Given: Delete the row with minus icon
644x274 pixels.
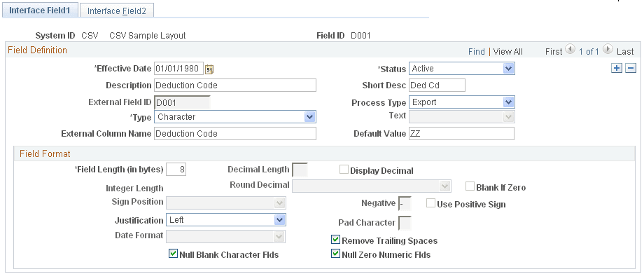Looking at the screenshot, I should tap(631, 69).
